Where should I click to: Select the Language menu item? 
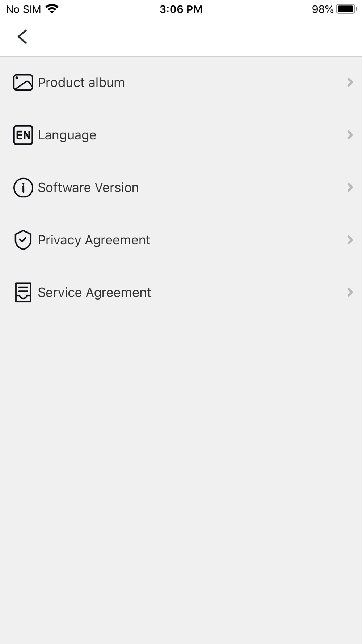pos(67,135)
